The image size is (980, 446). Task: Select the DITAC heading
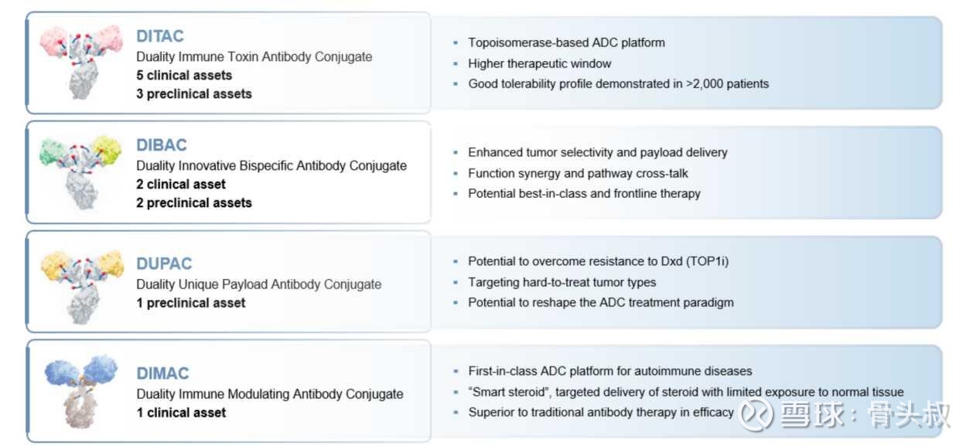[x=160, y=36]
